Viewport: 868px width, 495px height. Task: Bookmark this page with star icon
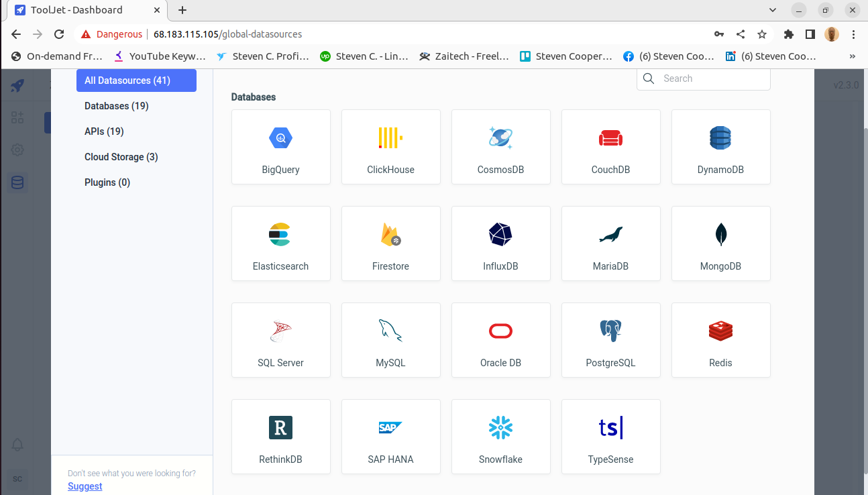(x=762, y=34)
